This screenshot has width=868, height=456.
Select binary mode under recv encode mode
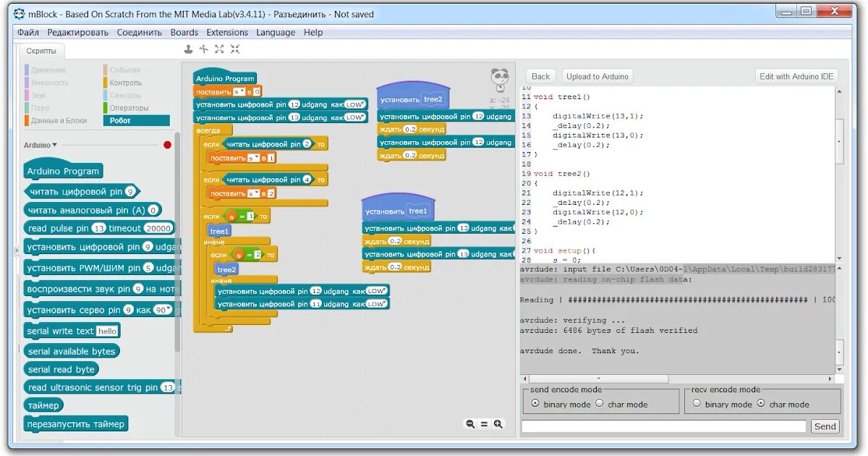tap(697, 403)
